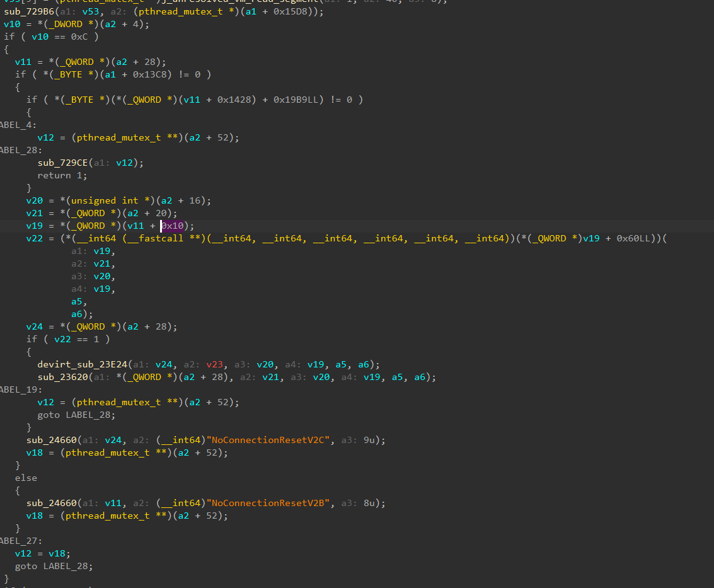Viewport: 714px width, 588px height.
Task: Click the LABEL_4 label definition
Action: click(x=17, y=125)
